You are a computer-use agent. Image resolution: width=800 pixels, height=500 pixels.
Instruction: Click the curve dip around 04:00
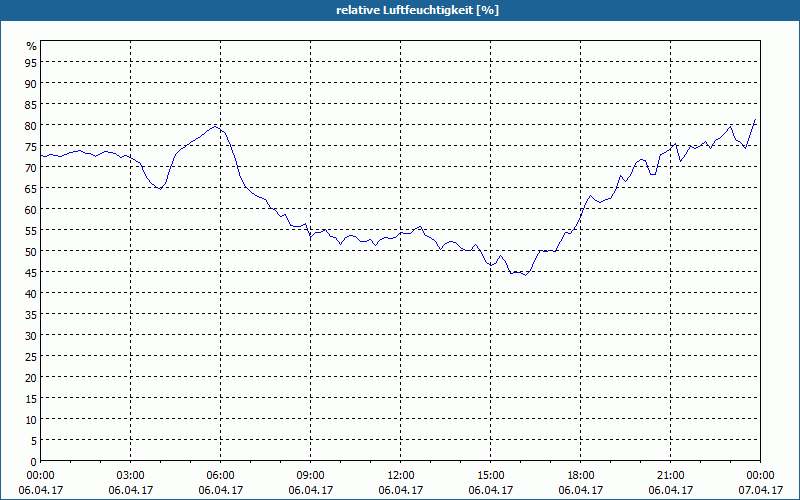(x=160, y=189)
